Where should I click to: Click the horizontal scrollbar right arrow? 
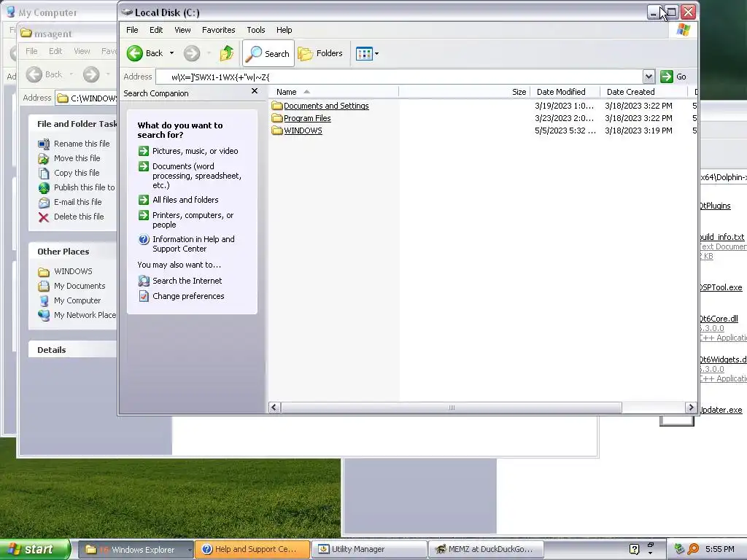690,408
